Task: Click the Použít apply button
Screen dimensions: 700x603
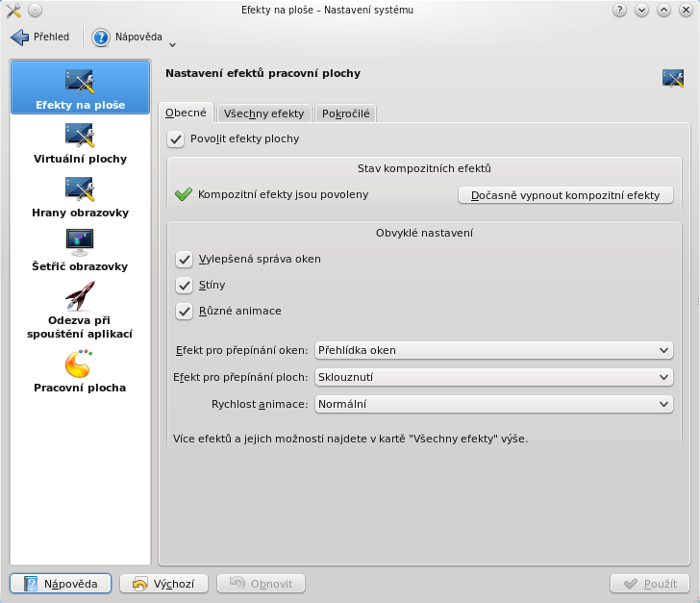Action: coord(650,584)
